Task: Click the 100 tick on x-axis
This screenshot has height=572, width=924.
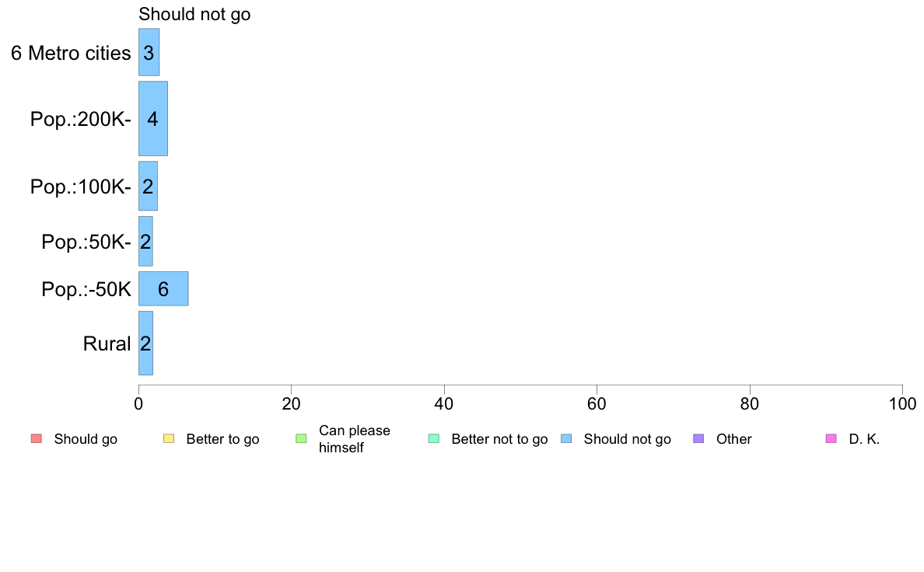Action: coord(902,403)
